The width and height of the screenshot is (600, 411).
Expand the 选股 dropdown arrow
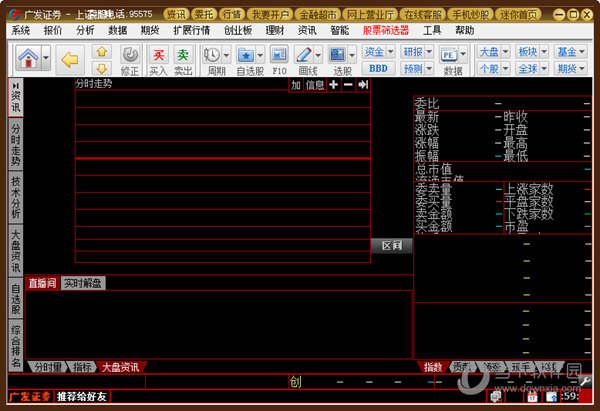(x=352, y=55)
